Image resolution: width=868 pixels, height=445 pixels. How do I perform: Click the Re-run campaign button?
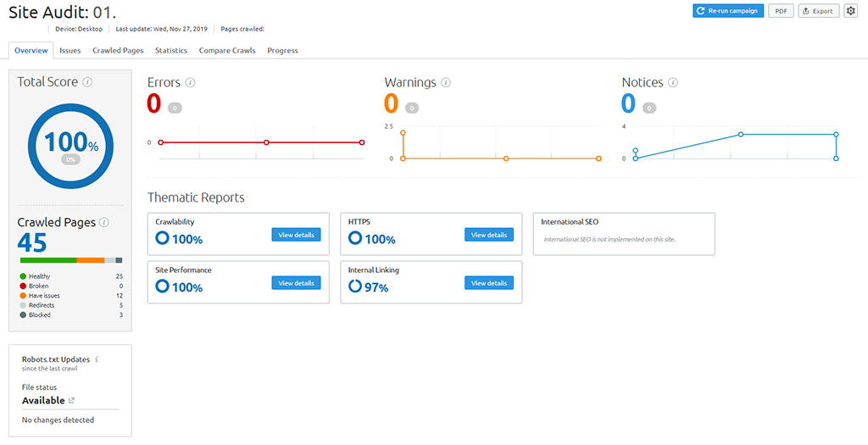(x=728, y=11)
